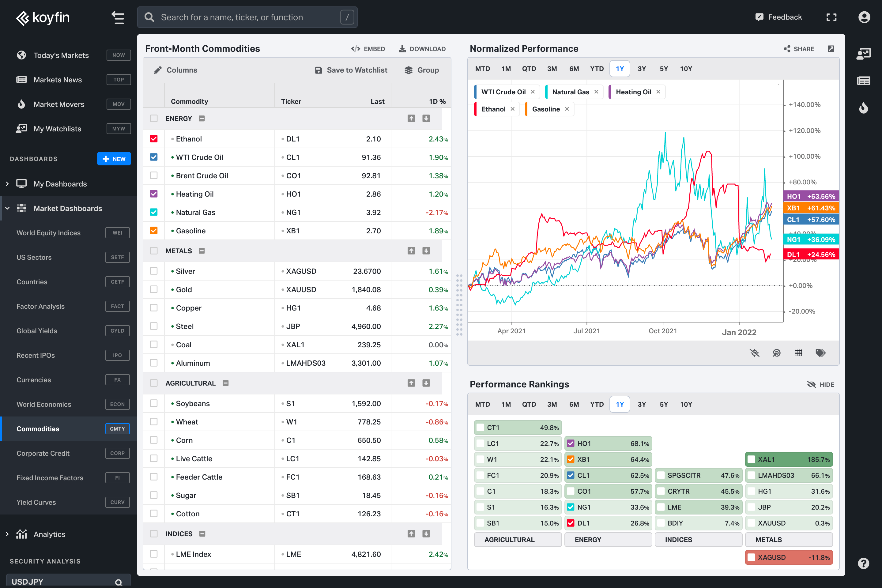The image size is (882, 588).
Task: Click the chart tags label icon
Action: (820, 352)
